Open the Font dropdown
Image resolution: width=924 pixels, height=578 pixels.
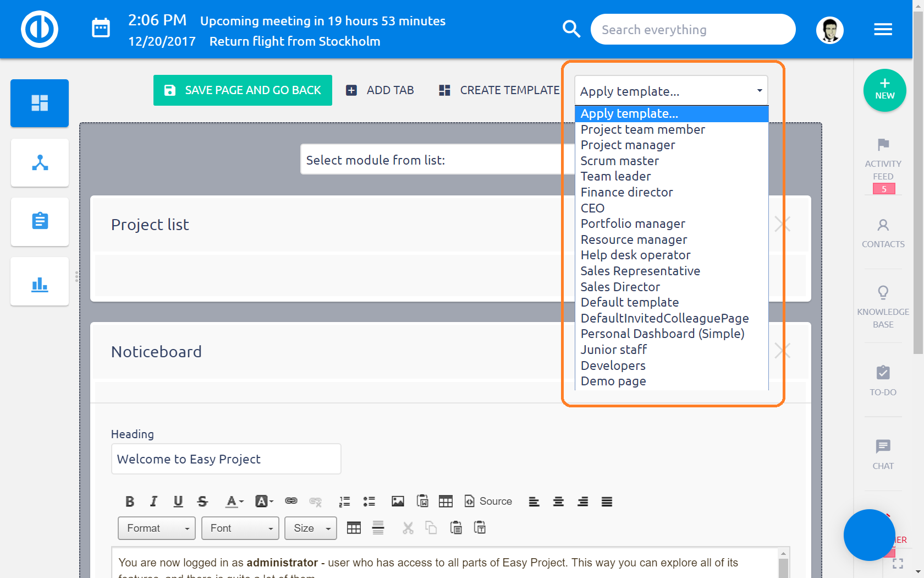tap(240, 528)
